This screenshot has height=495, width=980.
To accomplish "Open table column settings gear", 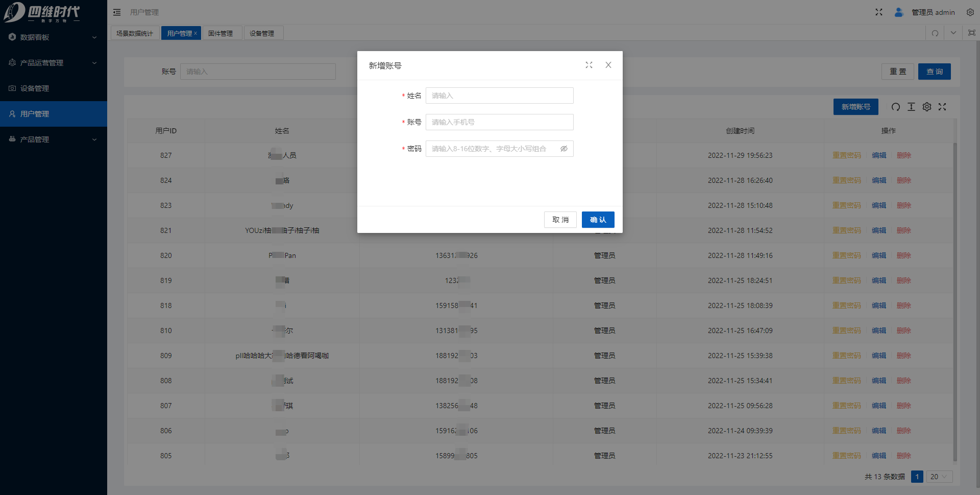I will pos(927,107).
